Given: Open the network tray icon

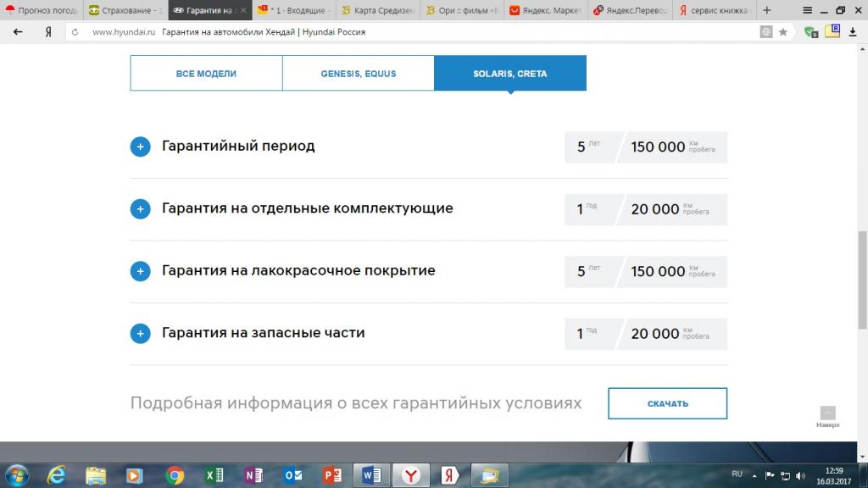Looking at the screenshot, I should click(x=785, y=476).
